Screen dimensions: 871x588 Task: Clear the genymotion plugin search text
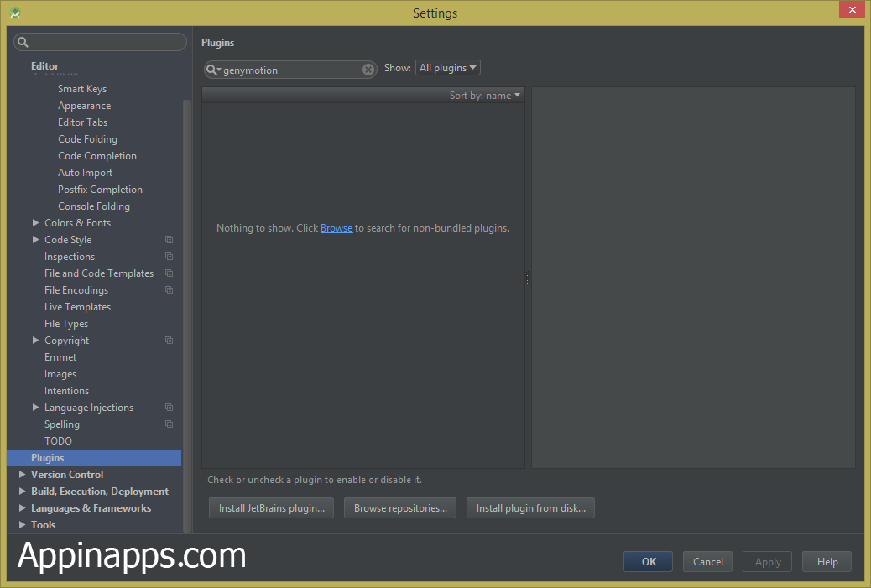tap(368, 70)
